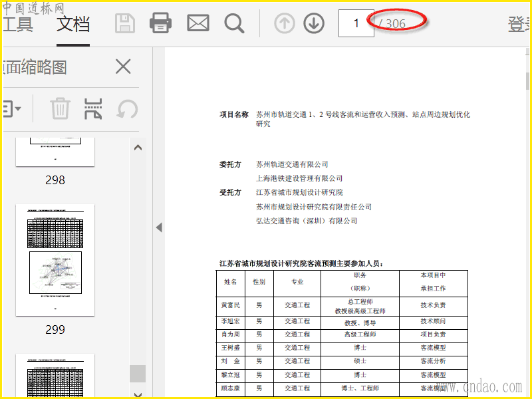Click the 登录 sign-in button

coord(519,24)
